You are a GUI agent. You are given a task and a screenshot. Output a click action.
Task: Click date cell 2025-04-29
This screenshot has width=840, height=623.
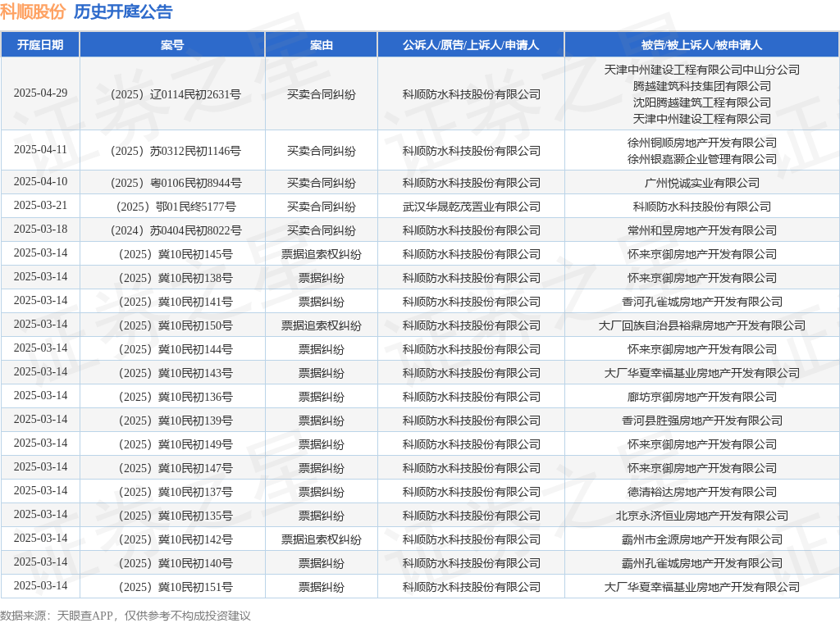point(41,93)
